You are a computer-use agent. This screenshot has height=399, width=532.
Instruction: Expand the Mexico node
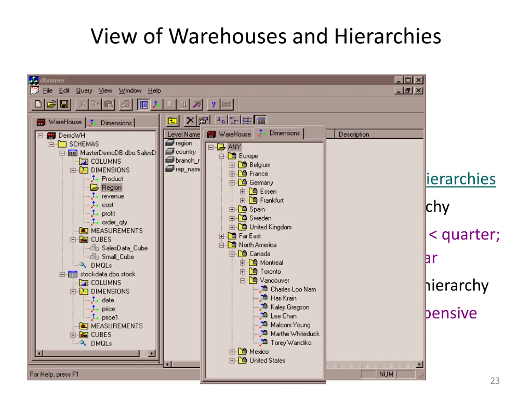[232, 352]
